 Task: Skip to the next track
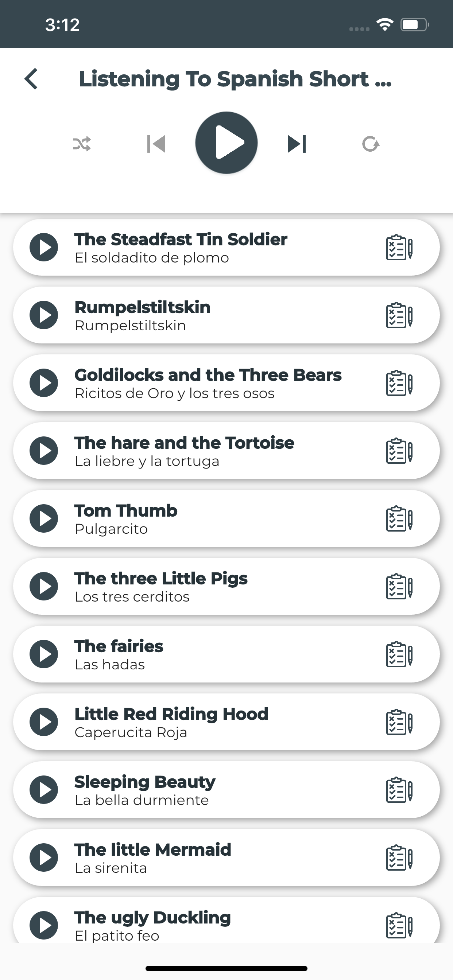tap(297, 144)
